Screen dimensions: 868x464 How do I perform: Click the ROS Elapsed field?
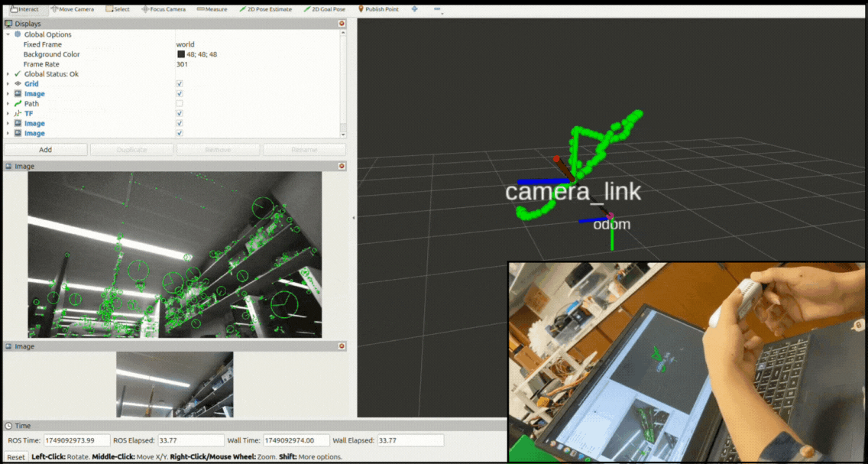(x=192, y=440)
